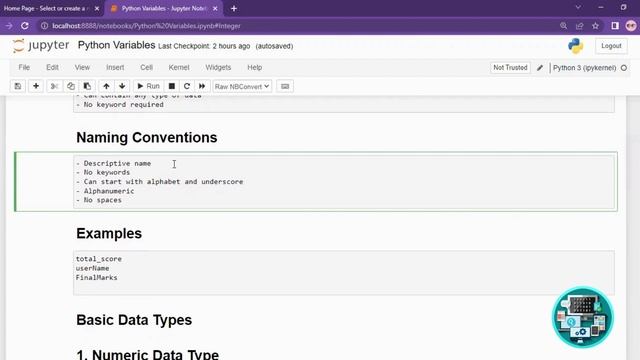Click the Not Trusted button

coord(510,68)
